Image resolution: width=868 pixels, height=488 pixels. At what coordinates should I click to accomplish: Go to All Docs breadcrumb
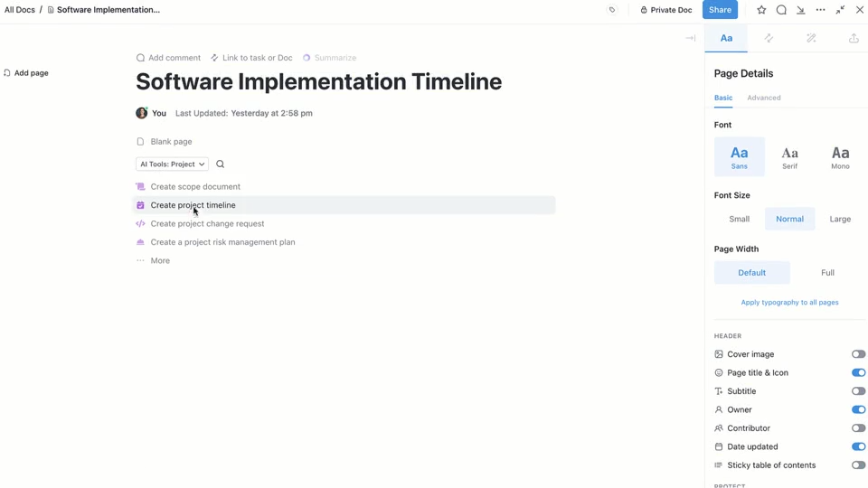(19, 10)
